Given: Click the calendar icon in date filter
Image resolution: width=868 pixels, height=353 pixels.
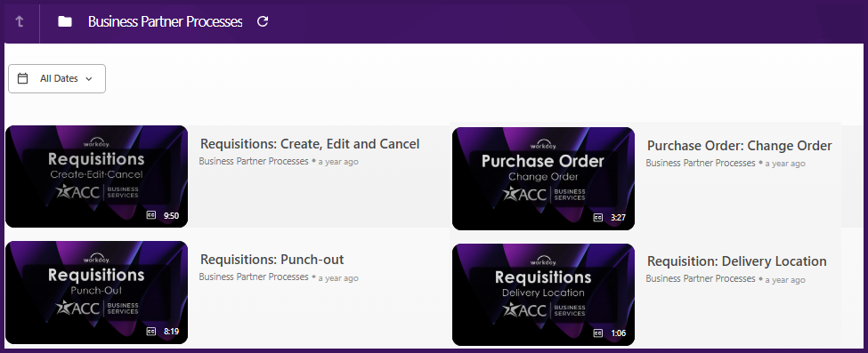Looking at the screenshot, I should [x=22, y=78].
